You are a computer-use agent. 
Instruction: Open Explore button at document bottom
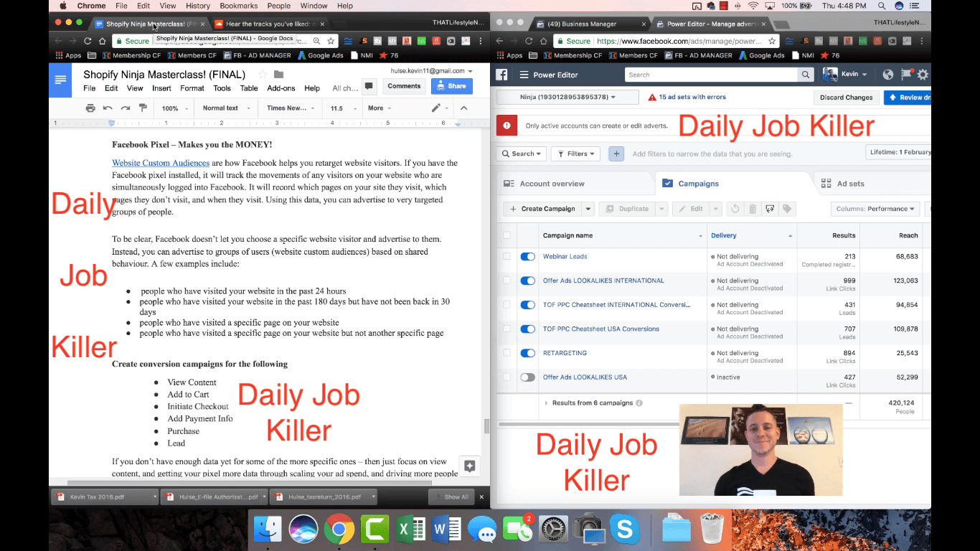pyautogui.click(x=469, y=466)
